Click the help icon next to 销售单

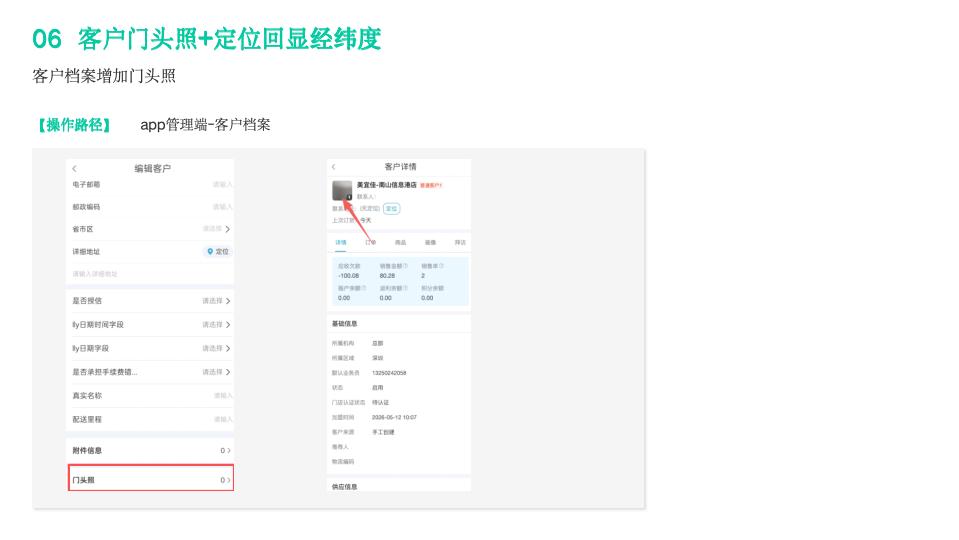click(x=442, y=266)
